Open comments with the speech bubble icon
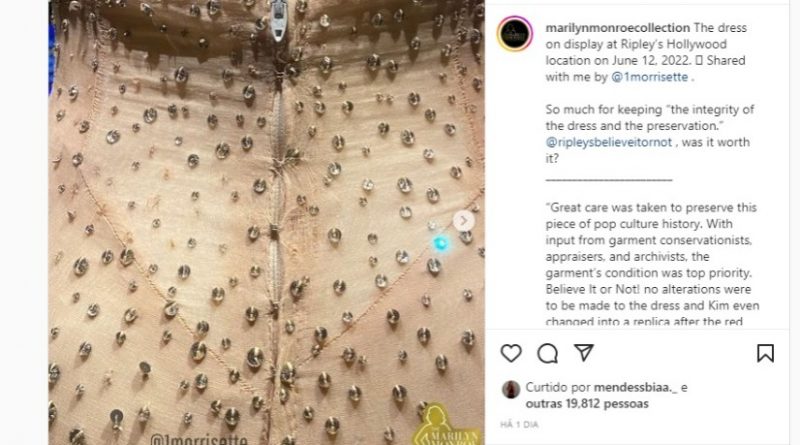Screen dimensions: 800x445 click(547, 353)
